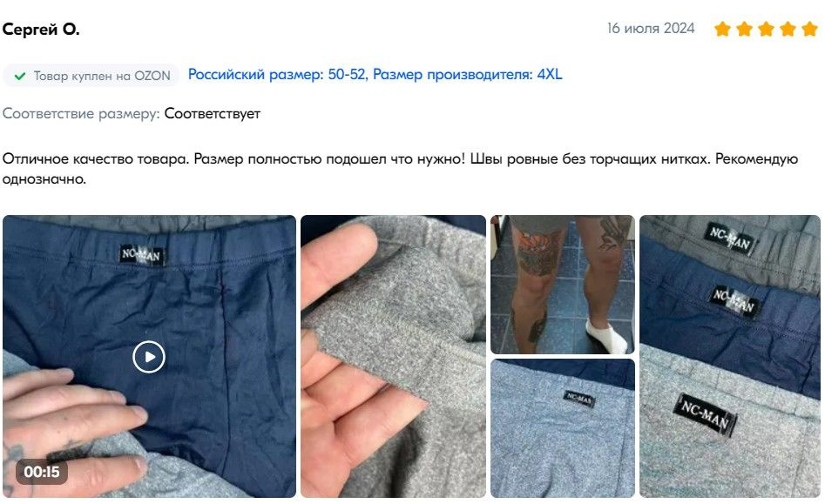Open the small gray fabric NC-MAN label photo
This screenshot has width=825, height=504.
click(563, 428)
